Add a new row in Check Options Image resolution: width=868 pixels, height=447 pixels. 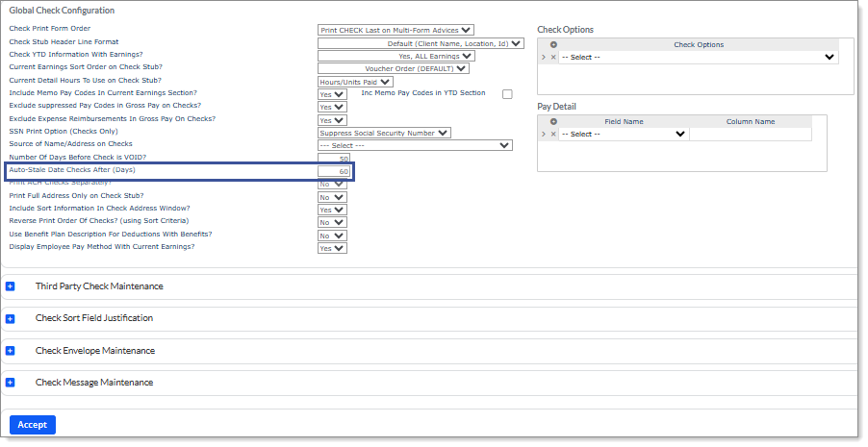553,45
